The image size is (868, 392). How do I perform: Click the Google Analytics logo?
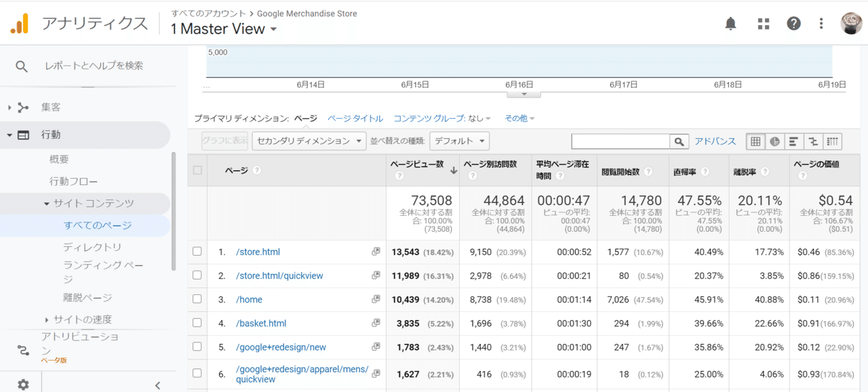20,23
